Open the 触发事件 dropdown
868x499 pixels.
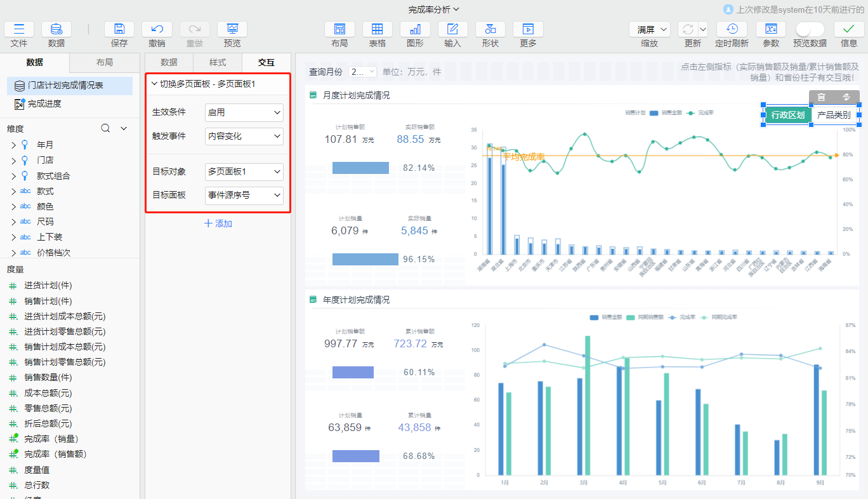pyautogui.click(x=244, y=136)
